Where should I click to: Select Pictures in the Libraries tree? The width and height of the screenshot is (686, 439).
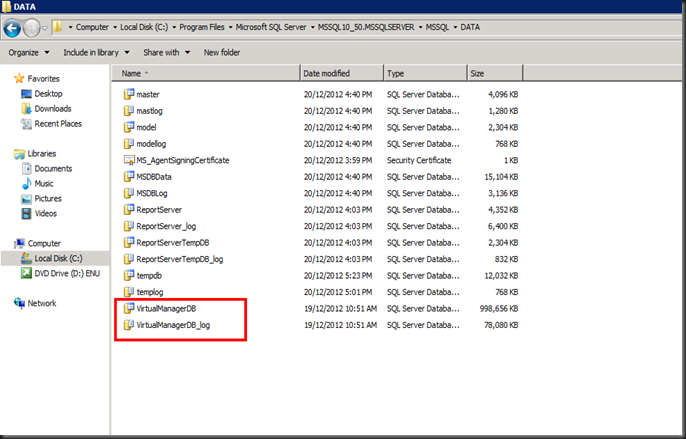[48, 198]
